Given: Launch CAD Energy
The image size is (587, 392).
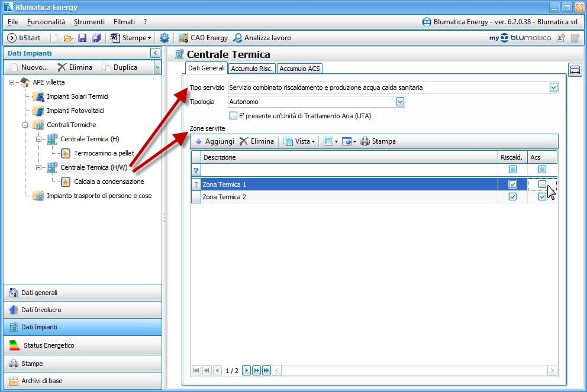Looking at the screenshot, I should click(203, 38).
